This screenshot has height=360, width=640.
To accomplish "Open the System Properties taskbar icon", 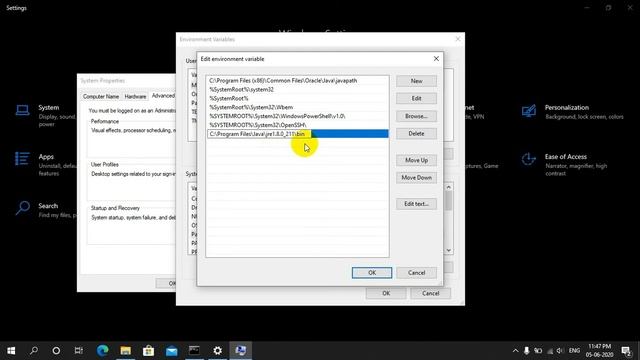I will [x=240, y=351].
